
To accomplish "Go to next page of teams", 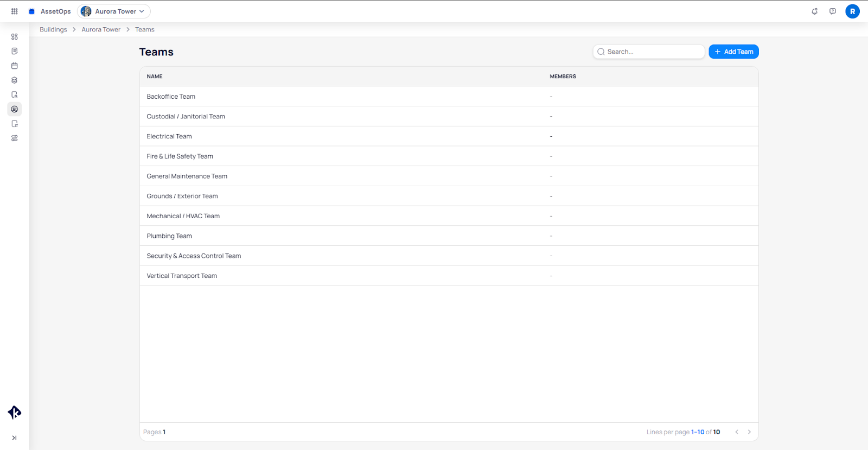I will (x=749, y=432).
